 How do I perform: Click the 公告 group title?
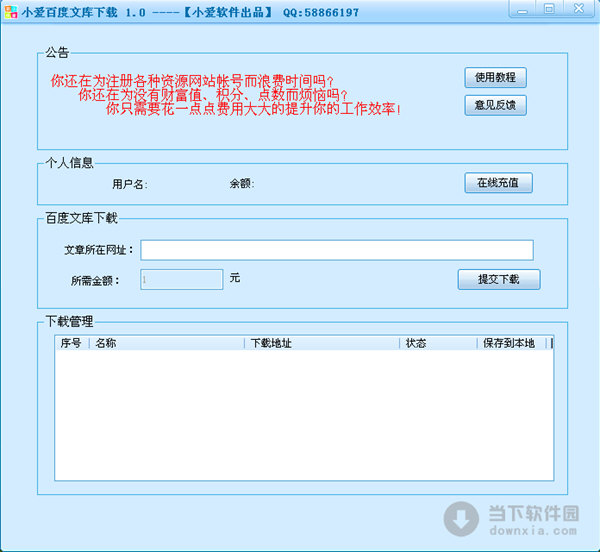coord(57,52)
